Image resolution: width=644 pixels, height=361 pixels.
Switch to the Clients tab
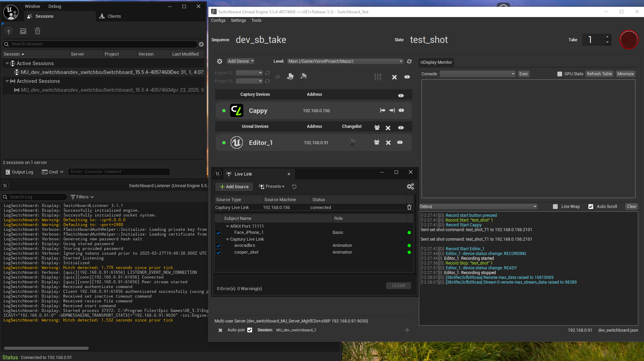coord(110,16)
